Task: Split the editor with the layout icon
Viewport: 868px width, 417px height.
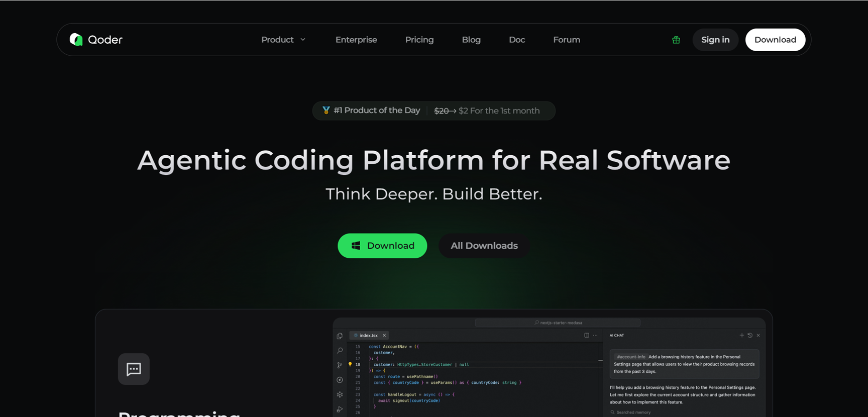Action: (587, 335)
